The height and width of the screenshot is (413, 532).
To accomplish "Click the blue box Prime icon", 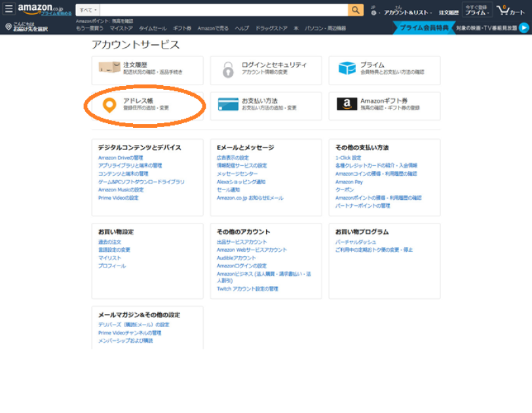I will [347, 68].
